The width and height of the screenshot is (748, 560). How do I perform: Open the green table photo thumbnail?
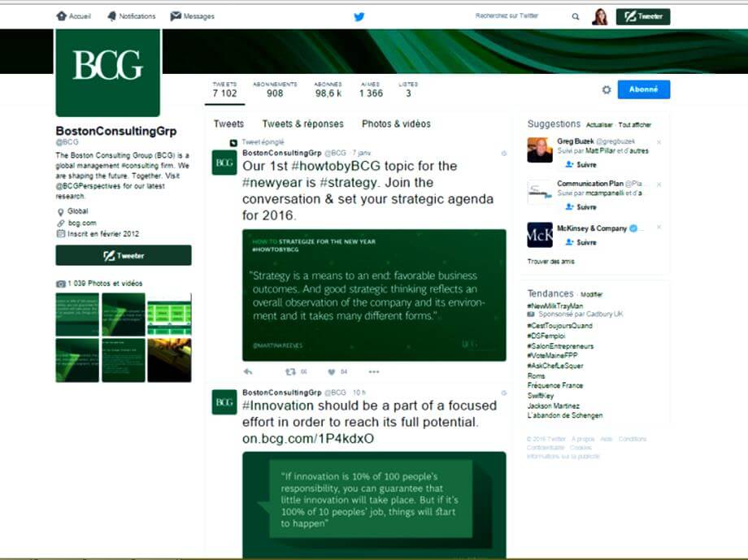(x=169, y=315)
